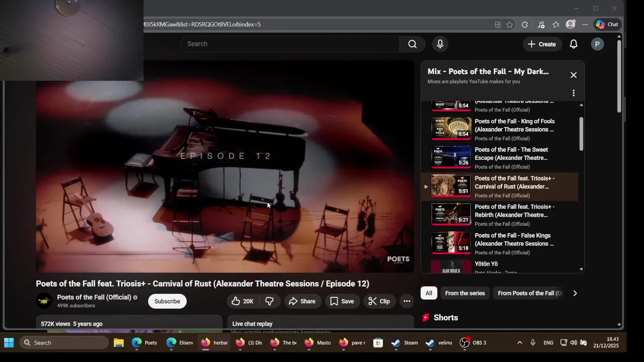This screenshot has width=644, height=362.
Task: Switch input language ENG indicator
Action: click(548, 343)
